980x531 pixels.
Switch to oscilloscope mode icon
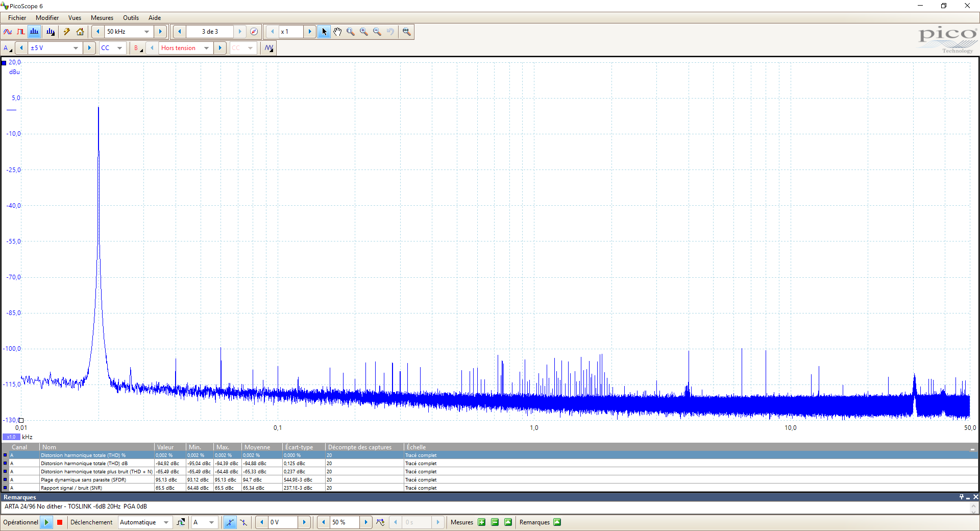click(x=8, y=32)
